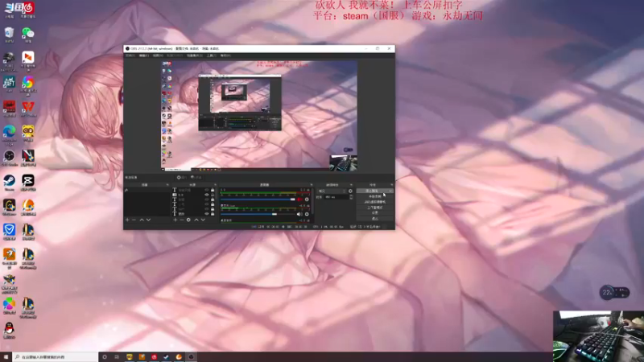Open the scene transition type dropdown
644x362 pixels.
[x=332, y=191]
